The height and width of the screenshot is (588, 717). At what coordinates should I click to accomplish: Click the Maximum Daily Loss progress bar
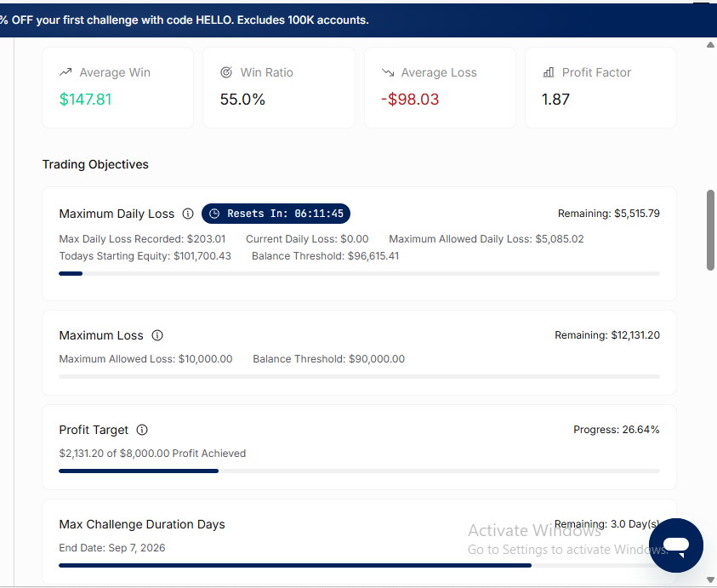pos(360,274)
